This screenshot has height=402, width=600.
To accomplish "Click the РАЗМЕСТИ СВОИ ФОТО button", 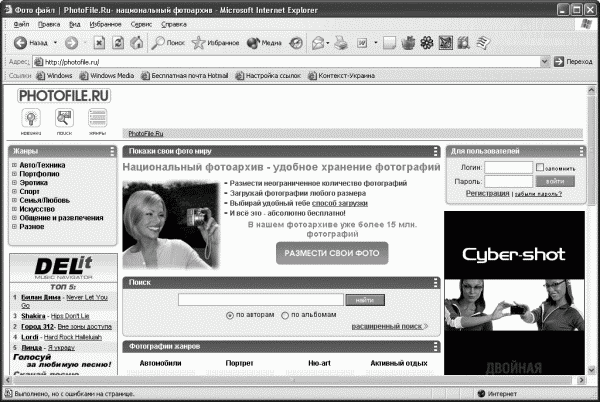I will pos(332,253).
